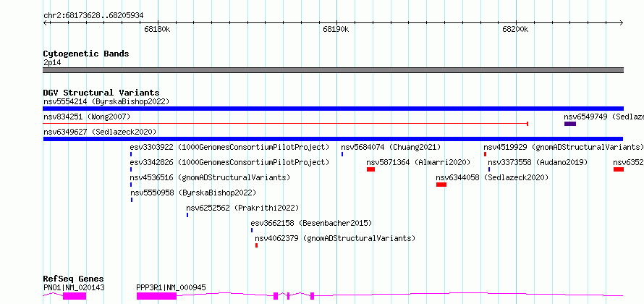Click the Cytogenetic Bands track title

pyautogui.click(x=86, y=54)
